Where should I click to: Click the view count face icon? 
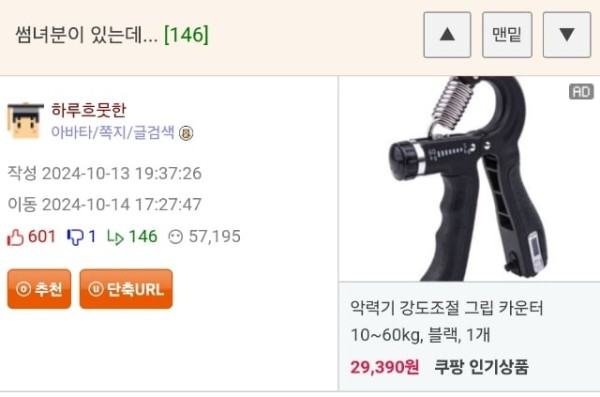tap(175, 237)
